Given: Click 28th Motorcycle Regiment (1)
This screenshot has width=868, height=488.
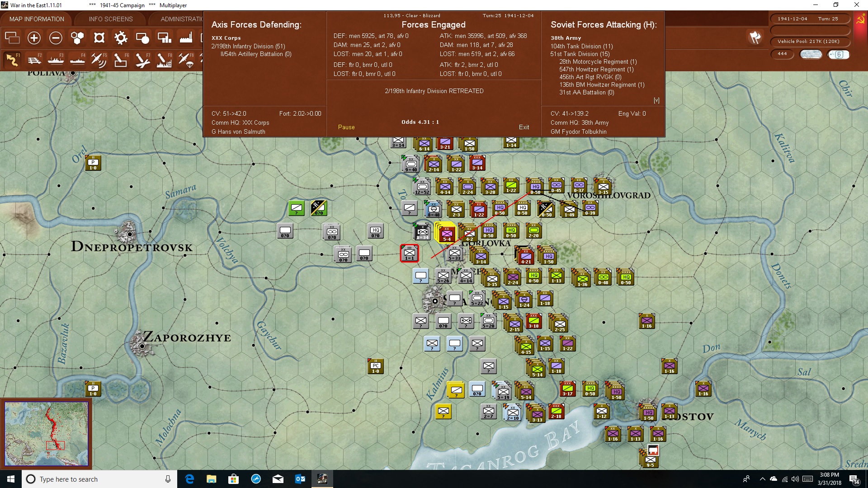Looking at the screenshot, I should click(x=598, y=61).
